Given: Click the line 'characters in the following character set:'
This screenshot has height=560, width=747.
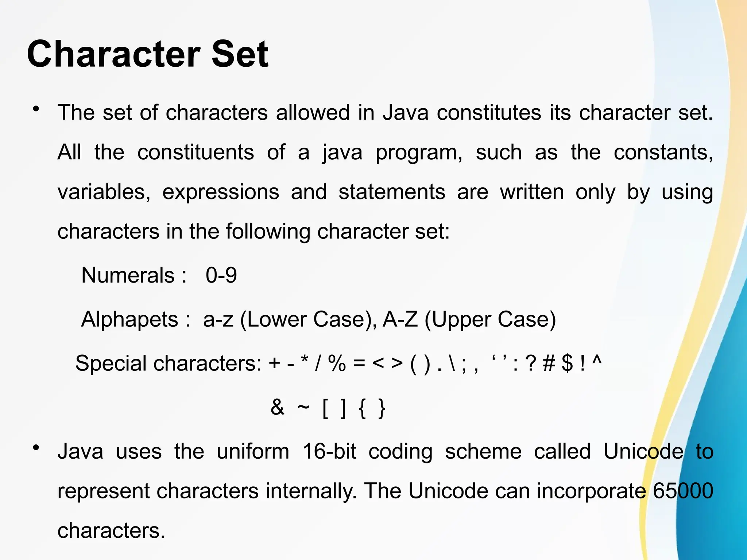Looking at the screenshot, I should point(253,231).
